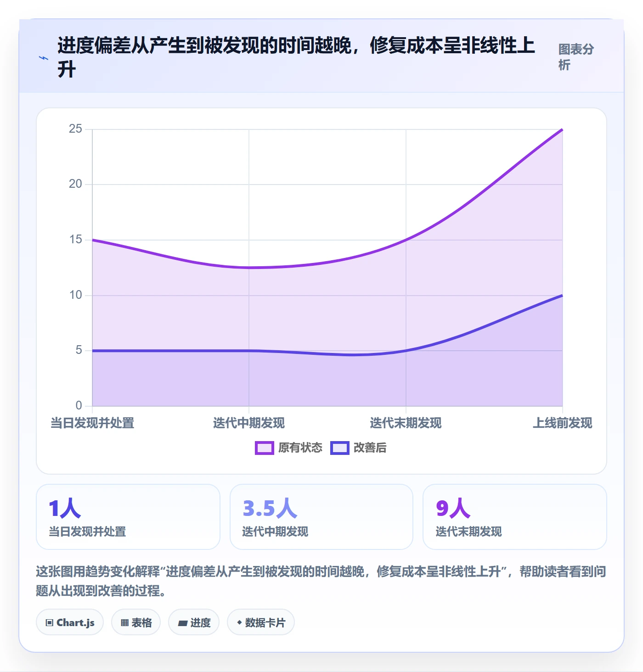
Task: Click the 图表分析 label in the header
Action: [x=576, y=57]
